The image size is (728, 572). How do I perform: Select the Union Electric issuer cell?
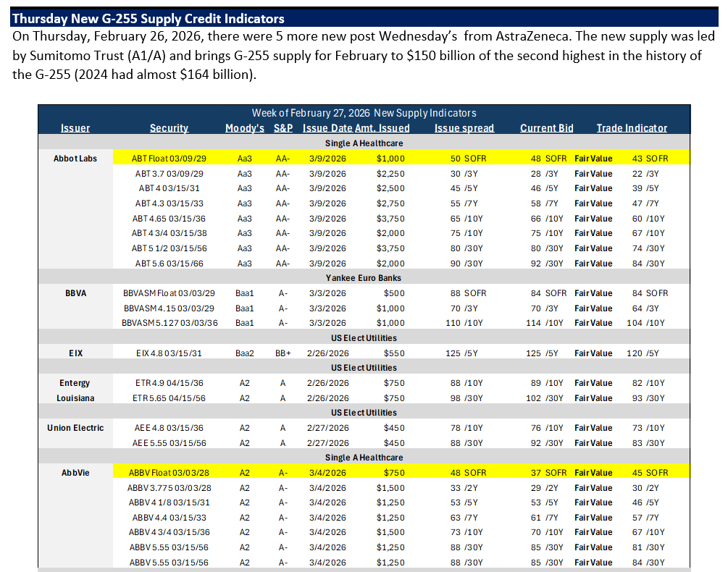coord(75,428)
